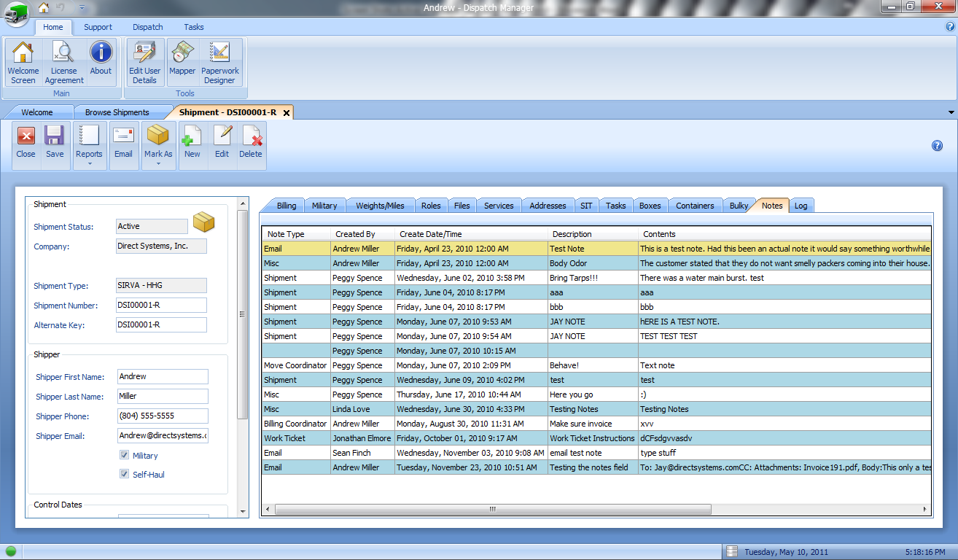
Task: Close the Shipment DSI00001-R tab
Action: point(287,113)
